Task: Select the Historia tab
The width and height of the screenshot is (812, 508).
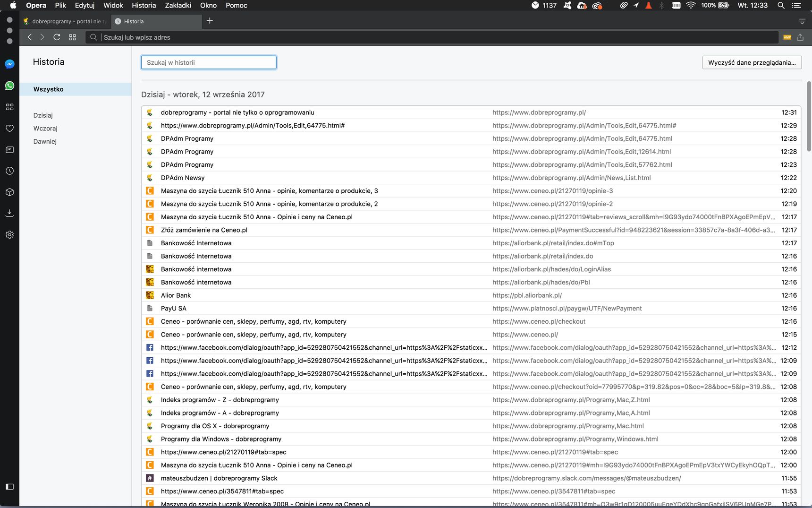Action: 156,21
